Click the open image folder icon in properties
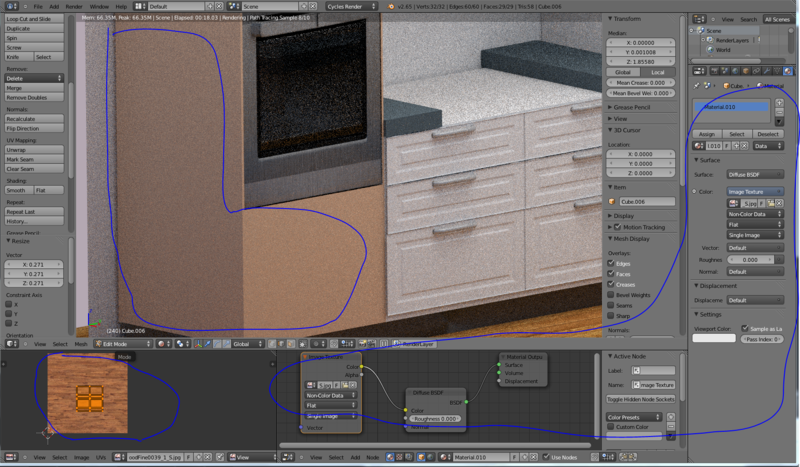The width and height of the screenshot is (800, 467). point(770,203)
